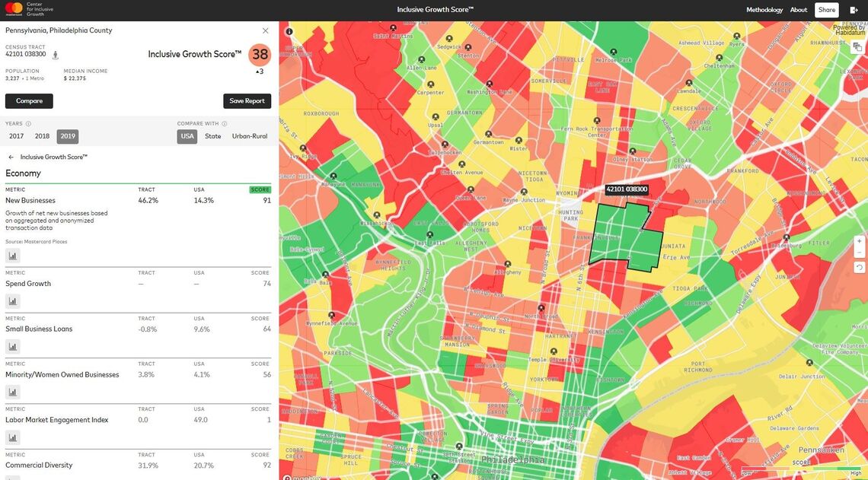Expand Minority/Women Owned Businesses metric row
The height and width of the screenshot is (480, 868).
click(x=139, y=374)
